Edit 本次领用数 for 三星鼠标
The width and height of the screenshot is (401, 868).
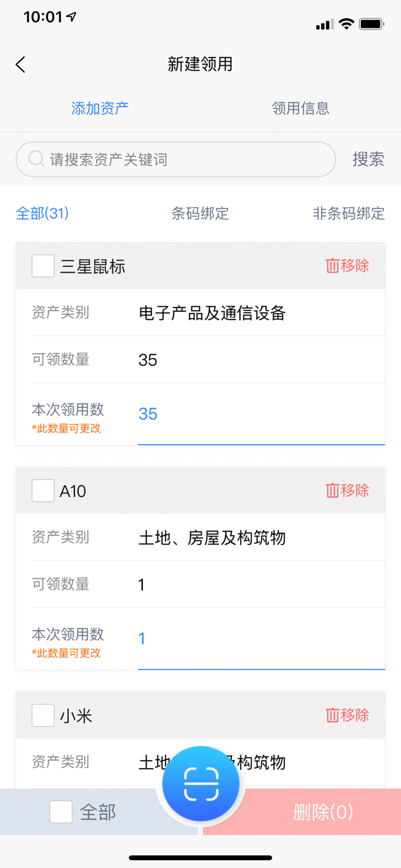[261, 414]
